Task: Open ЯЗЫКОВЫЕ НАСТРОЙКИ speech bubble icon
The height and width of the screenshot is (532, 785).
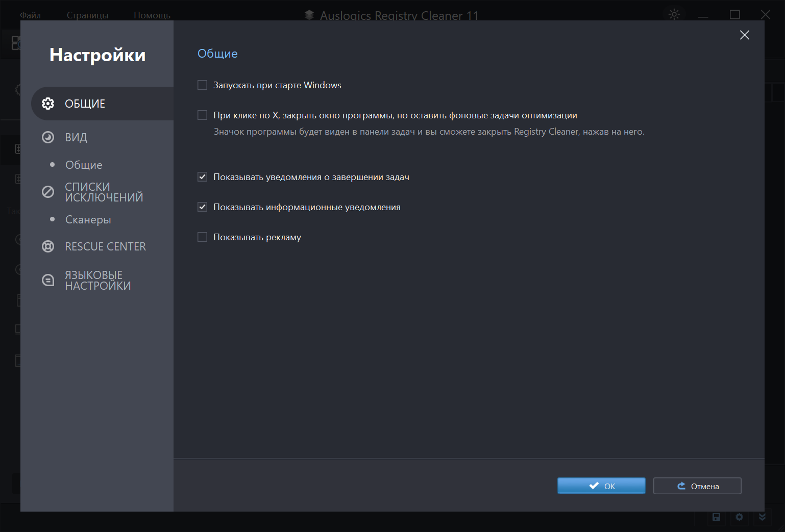Action: click(48, 280)
